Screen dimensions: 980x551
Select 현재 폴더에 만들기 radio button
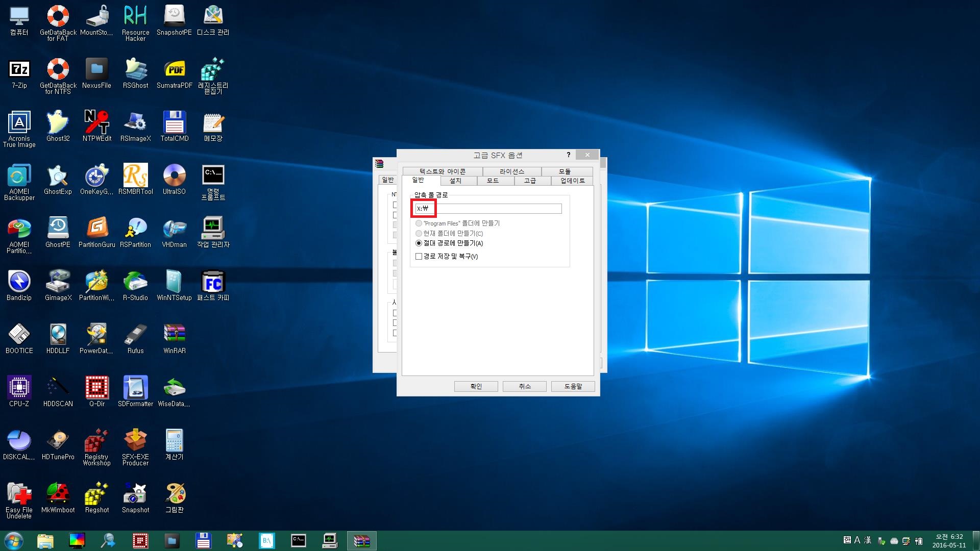tap(418, 233)
